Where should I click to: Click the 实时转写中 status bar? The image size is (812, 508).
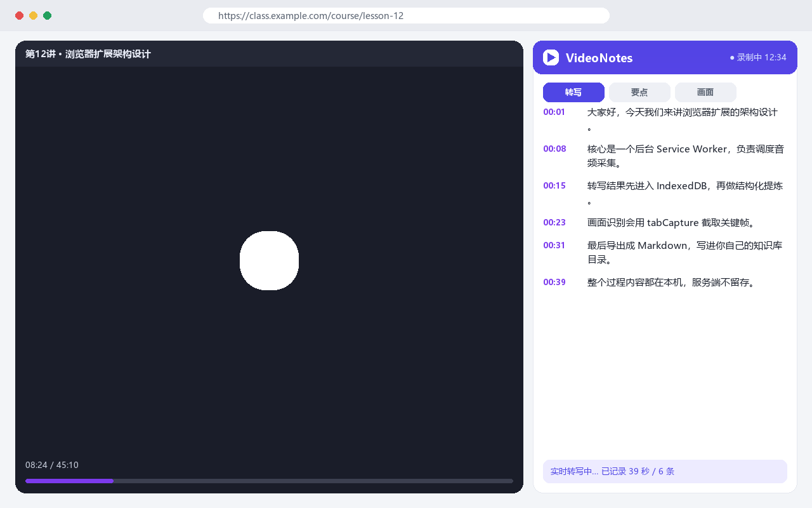pyautogui.click(x=665, y=471)
